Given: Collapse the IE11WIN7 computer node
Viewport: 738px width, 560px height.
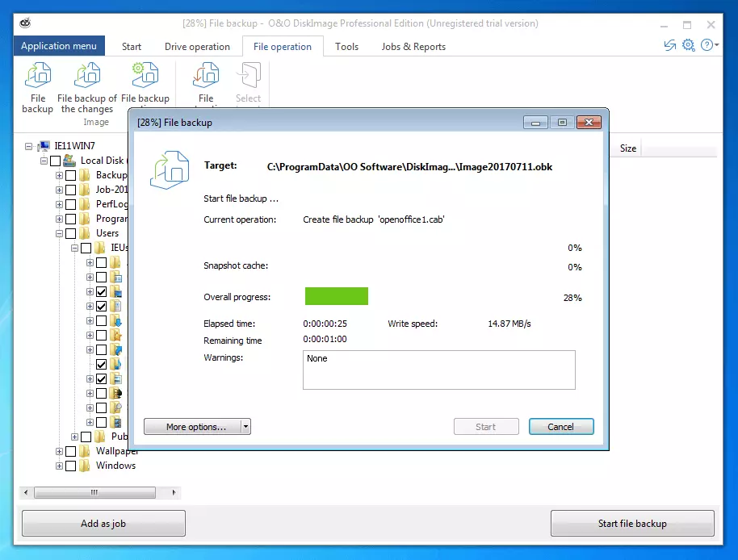Looking at the screenshot, I should point(29,146).
